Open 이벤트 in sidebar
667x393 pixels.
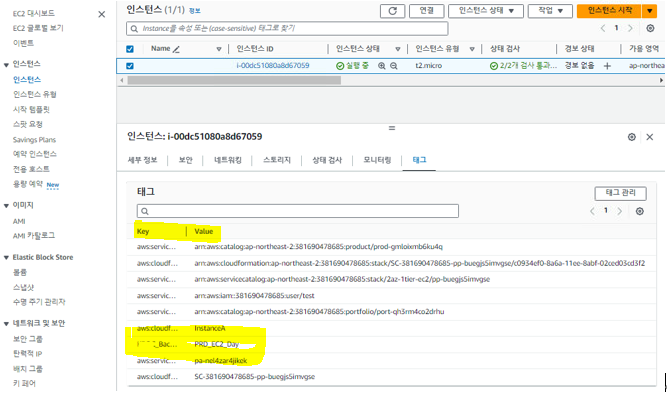[23, 43]
